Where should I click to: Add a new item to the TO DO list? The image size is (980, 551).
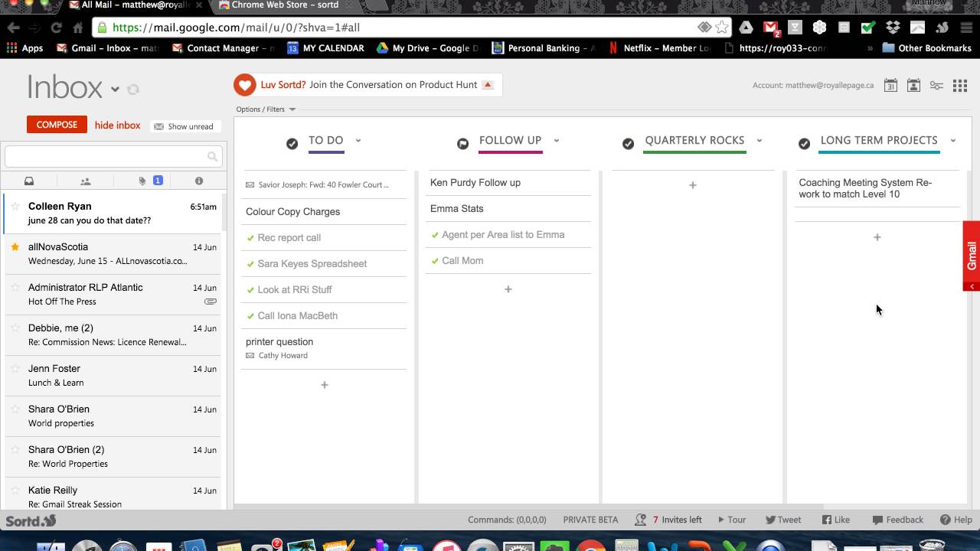[325, 385]
